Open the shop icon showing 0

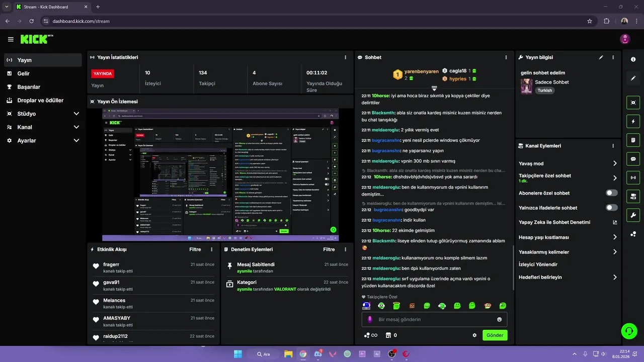(x=391, y=335)
